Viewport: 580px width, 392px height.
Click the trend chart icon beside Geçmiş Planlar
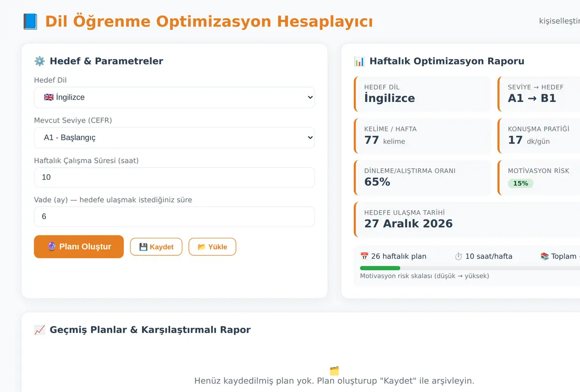[40, 330]
